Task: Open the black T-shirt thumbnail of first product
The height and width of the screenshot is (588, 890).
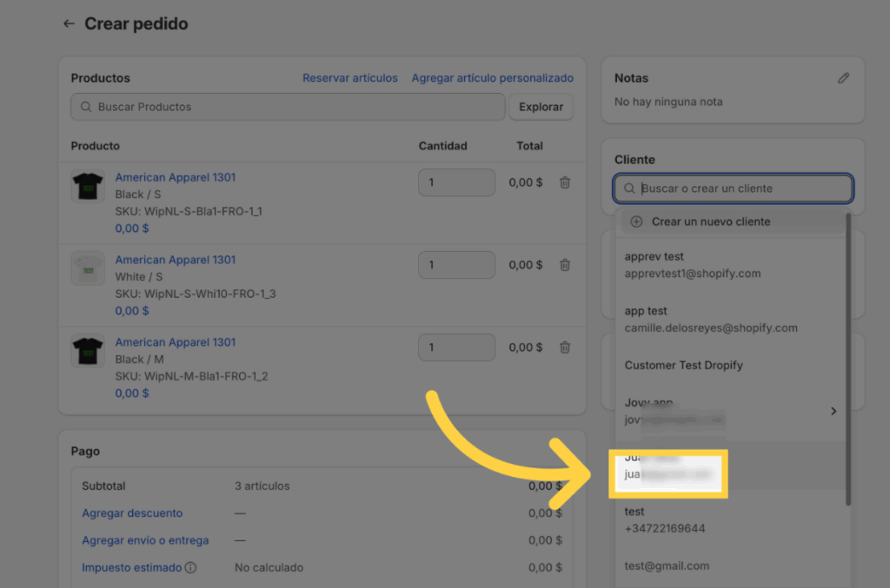Action: pyautogui.click(x=88, y=186)
